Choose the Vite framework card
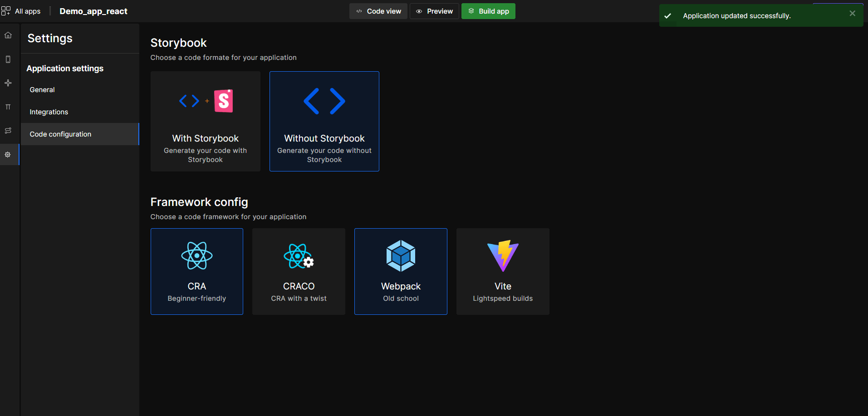The width and height of the screenshot is (868, 416). [x=503, y=271]
